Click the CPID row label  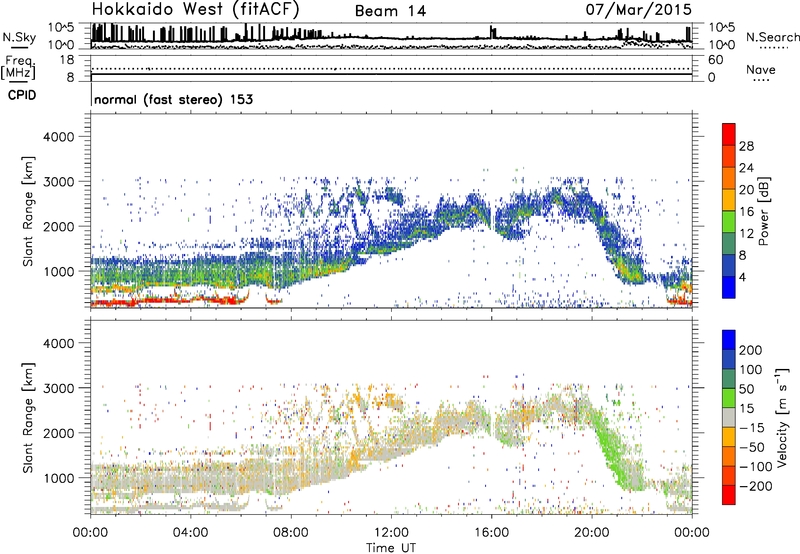22,95
